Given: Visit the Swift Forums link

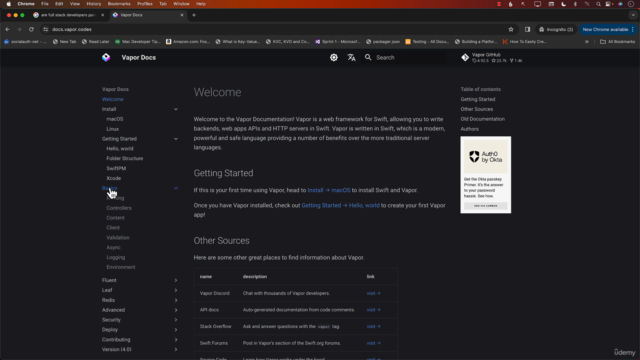Looking at the screenshot, I should point(373,343).
